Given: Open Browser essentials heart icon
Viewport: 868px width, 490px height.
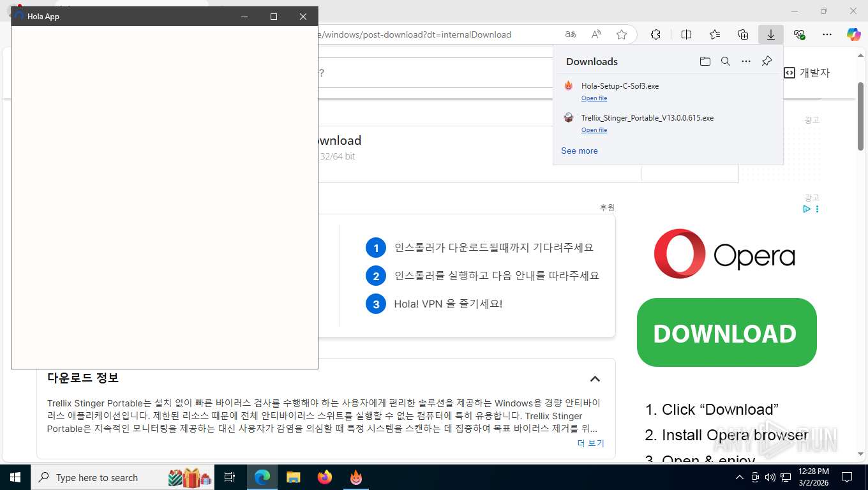Looking at the screenshot, I should [799, 34].
